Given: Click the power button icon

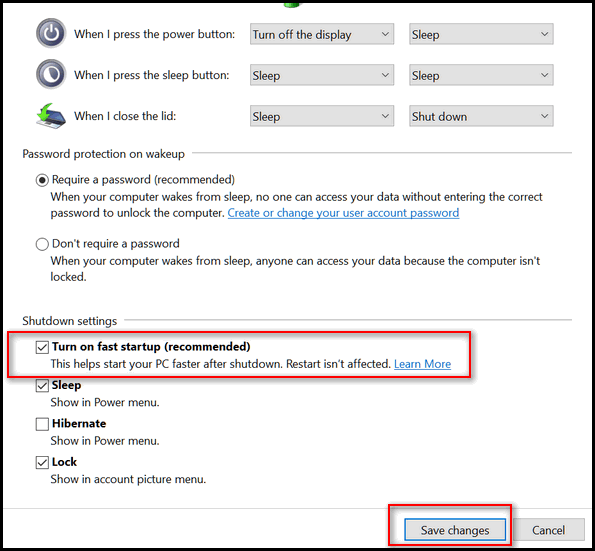Looking at the screenshot, I should coord(51,33).
